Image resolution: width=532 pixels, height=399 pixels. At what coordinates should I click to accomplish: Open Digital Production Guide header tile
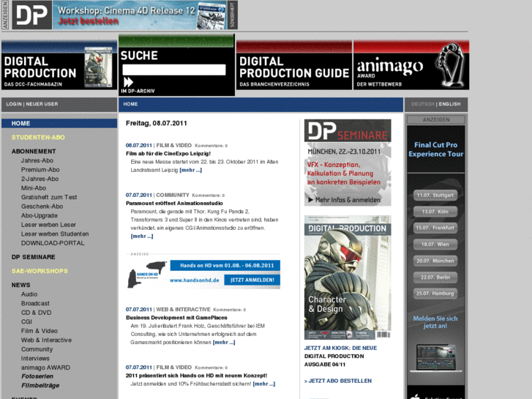pos(294,65)
